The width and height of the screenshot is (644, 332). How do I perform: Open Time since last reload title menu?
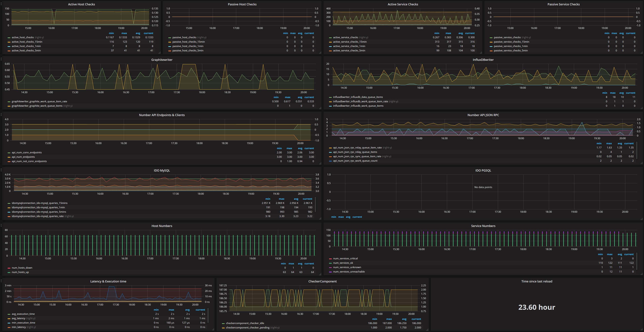537,281
